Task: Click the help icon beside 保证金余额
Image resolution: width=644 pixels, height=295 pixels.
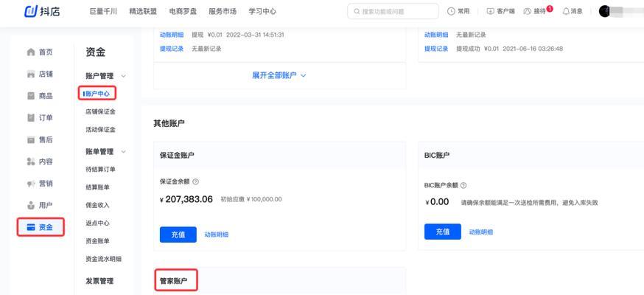Action: click(195, 181)
